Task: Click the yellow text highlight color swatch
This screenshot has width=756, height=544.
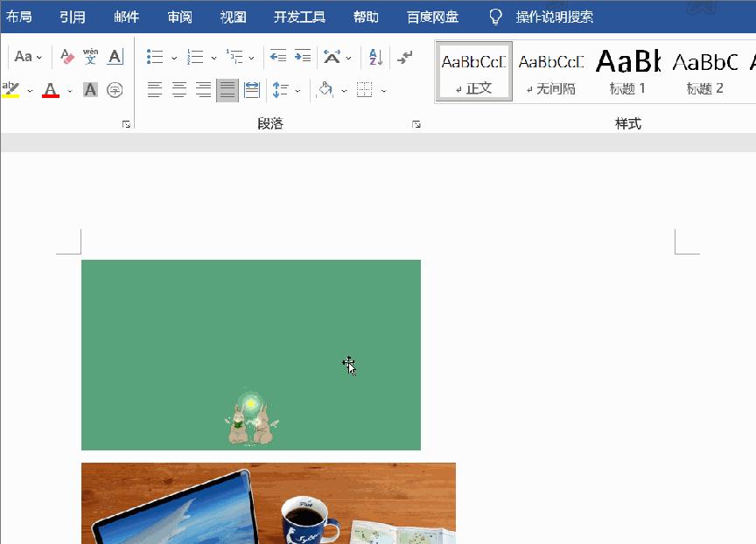Action: coord(10,96)
